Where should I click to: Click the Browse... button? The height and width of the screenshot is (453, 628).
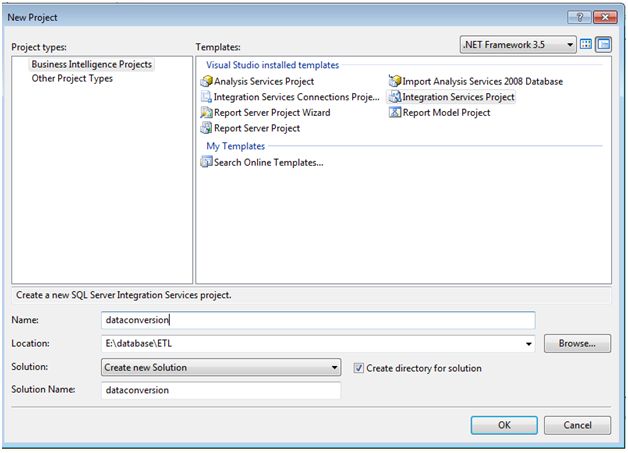pyautogui.click(x=577, y=344)
